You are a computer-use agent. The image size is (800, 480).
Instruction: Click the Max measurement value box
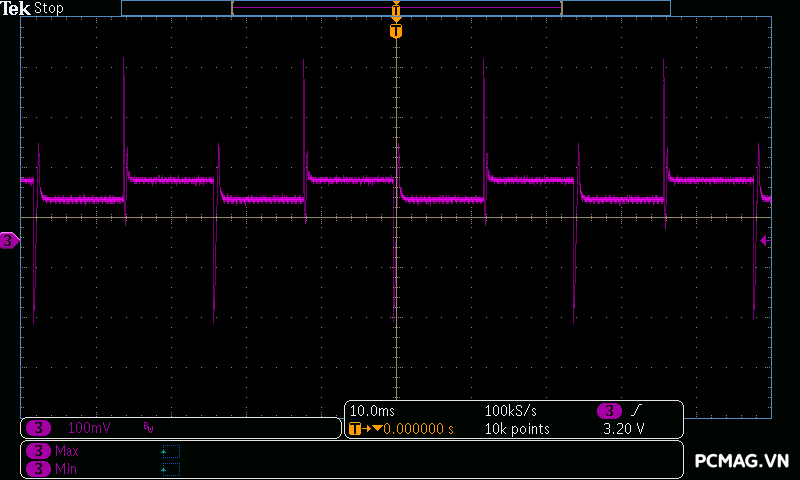click(171, 451)
